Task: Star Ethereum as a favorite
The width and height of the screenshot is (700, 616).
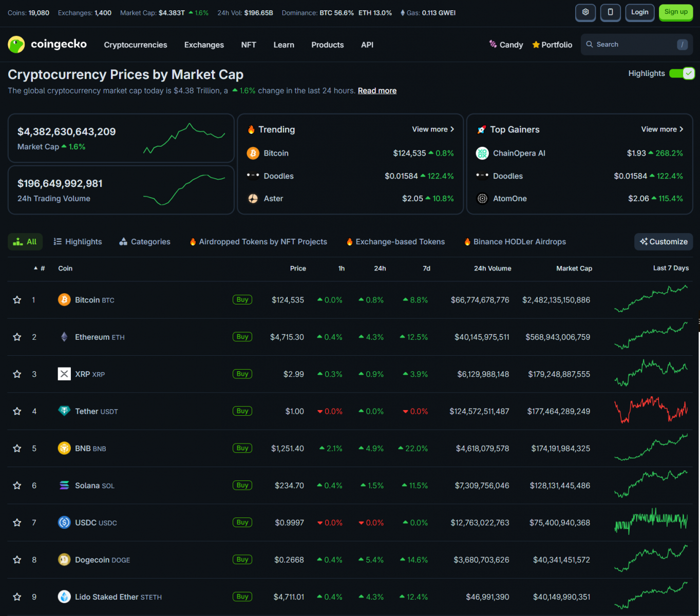Action: [16, 337]
